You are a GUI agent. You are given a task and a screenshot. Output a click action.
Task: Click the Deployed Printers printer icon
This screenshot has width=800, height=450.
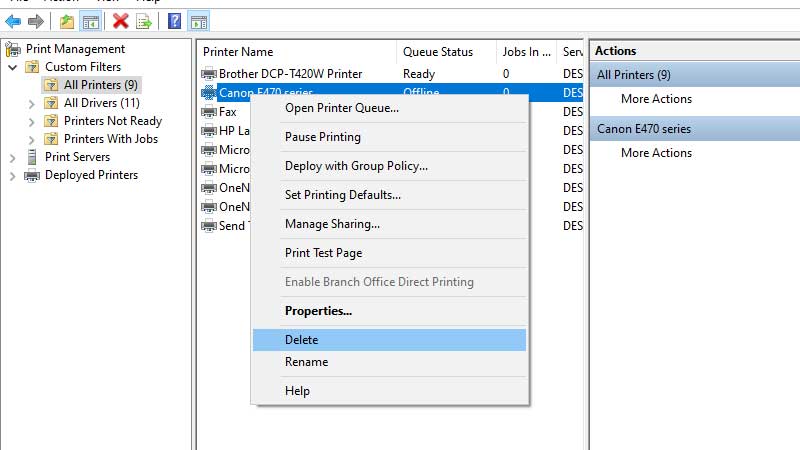(x=32, y=176)
